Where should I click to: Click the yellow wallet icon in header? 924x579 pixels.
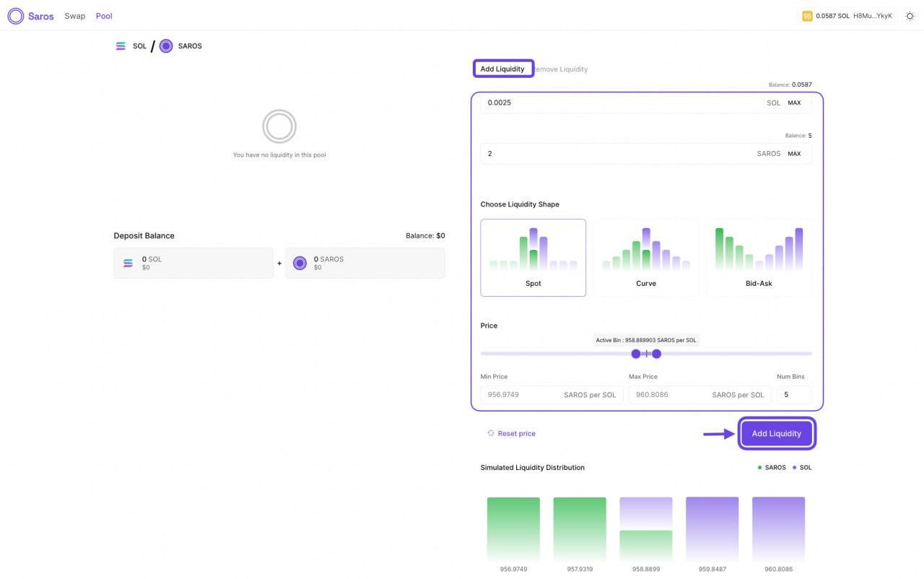(x=807, y=16)
